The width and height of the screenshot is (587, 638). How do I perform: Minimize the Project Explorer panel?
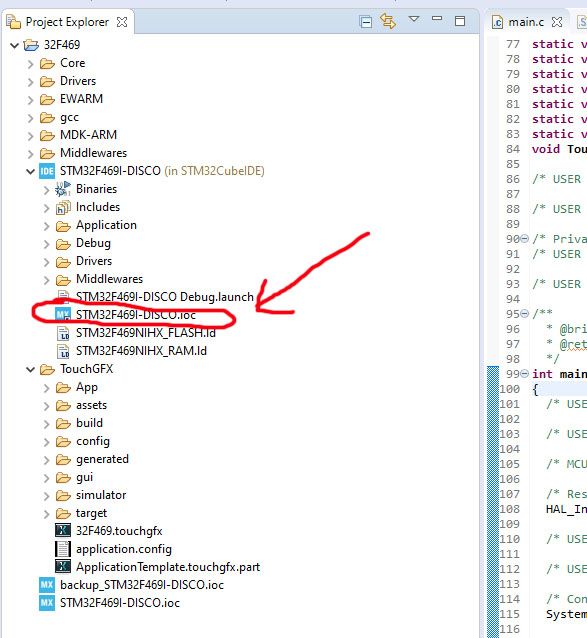click(x=437, y=19)
